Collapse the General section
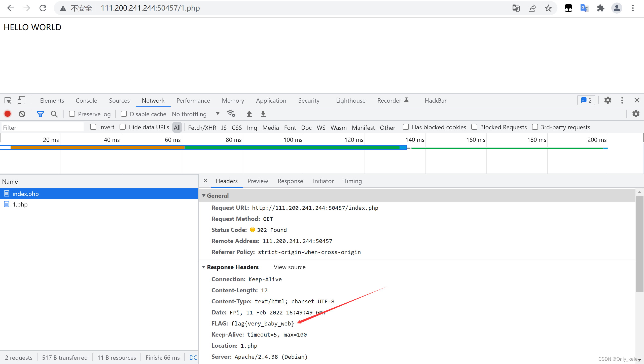The width and height of the screenshot is (644, 364). point(204,195)
